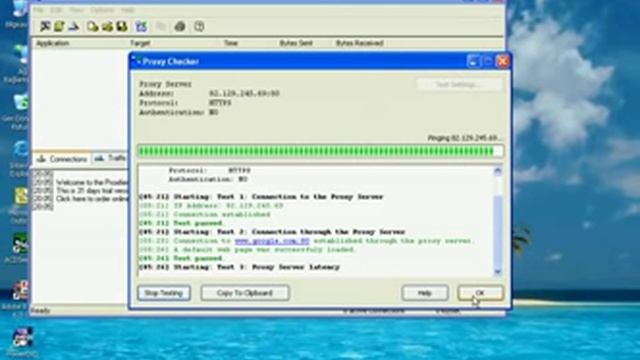This screenshot has width=640, height=360.
Task: Click OK in Proxy Checker dialog
Action: tap(480, 293)
